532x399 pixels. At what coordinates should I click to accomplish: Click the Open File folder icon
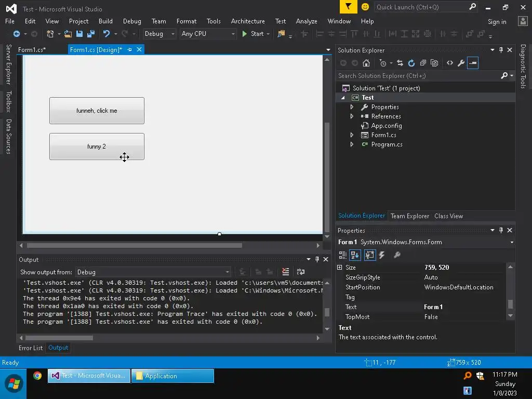(x=68, y=34)
